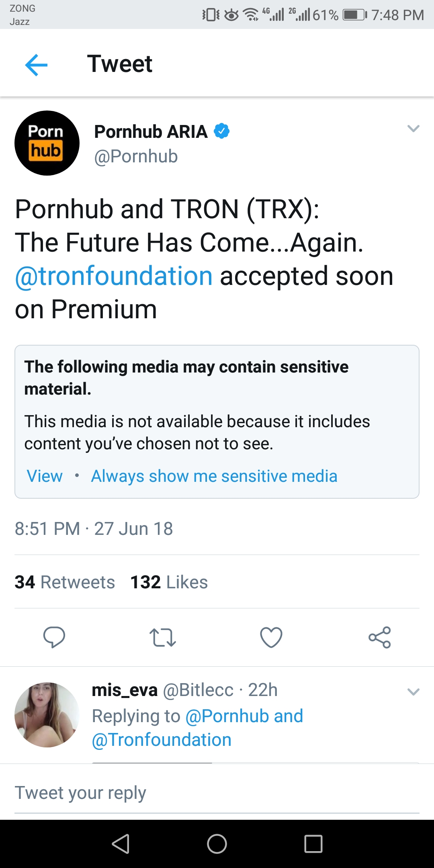The height and width of the screenshot is (868, 434).
Task: Expand options chevron on mis_eva reply
Action: click(413, 692)
